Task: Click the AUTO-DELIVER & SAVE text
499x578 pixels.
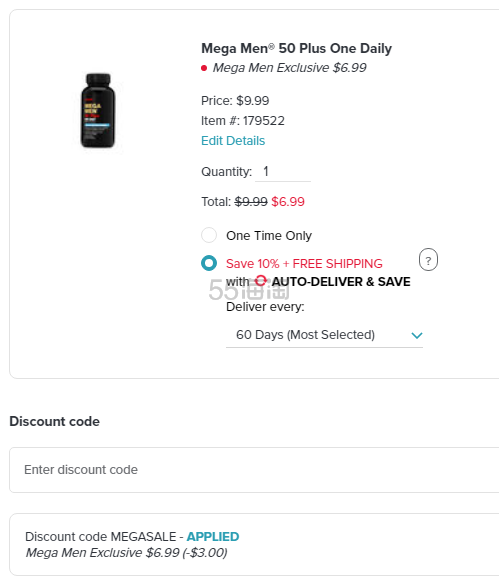Action: point(341,282)
